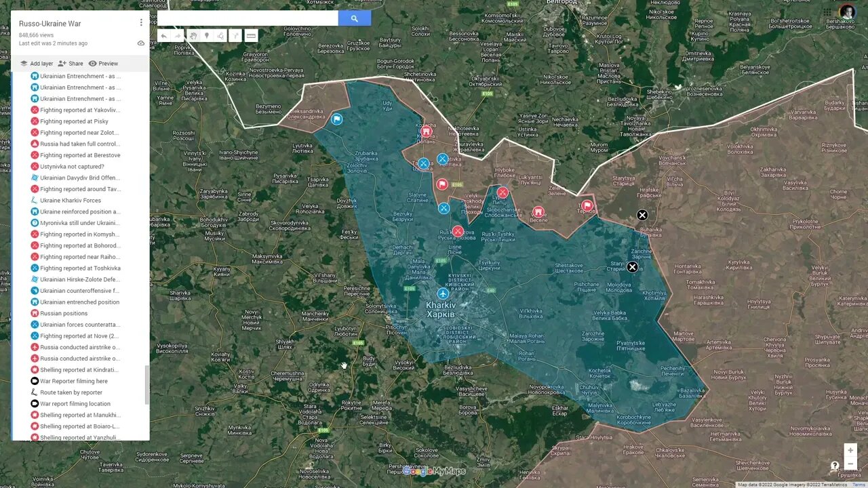The width and height of the screenshot is (868, 488).
Task: Click the Undo arrow in map toolbar
Action: click(164, 36)
